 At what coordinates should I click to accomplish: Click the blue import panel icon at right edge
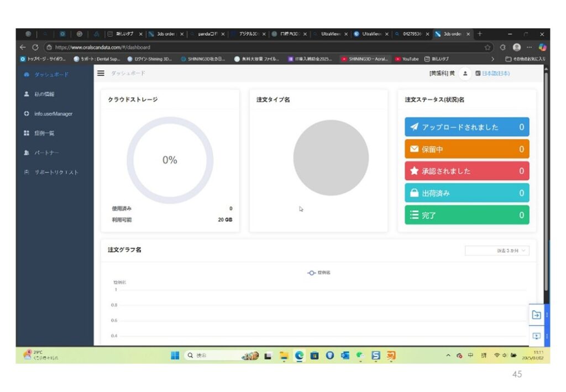pyautogui.click(x=536, y=315)
